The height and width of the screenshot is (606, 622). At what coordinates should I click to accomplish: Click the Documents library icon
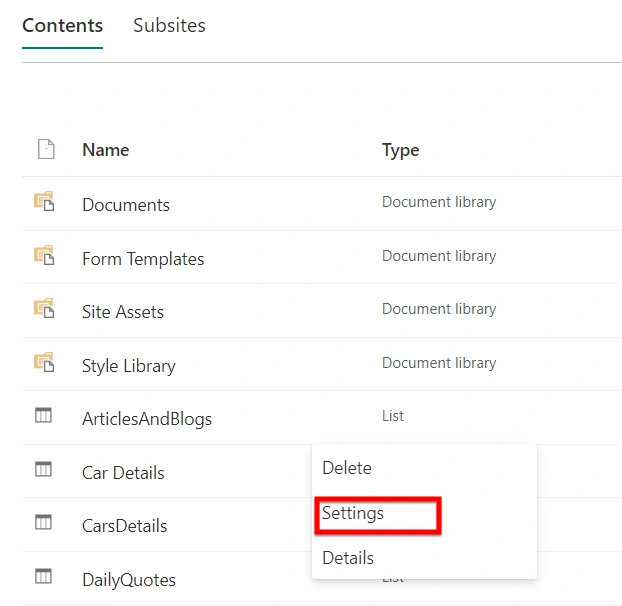[x=44, y=201]
